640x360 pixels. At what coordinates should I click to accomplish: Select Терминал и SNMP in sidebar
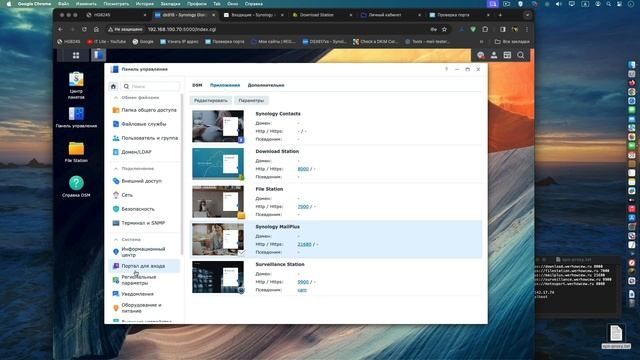tap(144, 223)
